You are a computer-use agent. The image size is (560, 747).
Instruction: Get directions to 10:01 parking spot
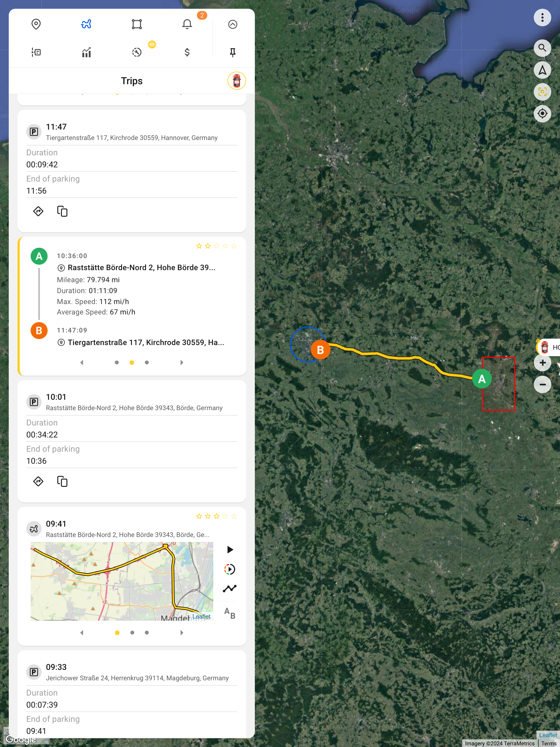38,481
